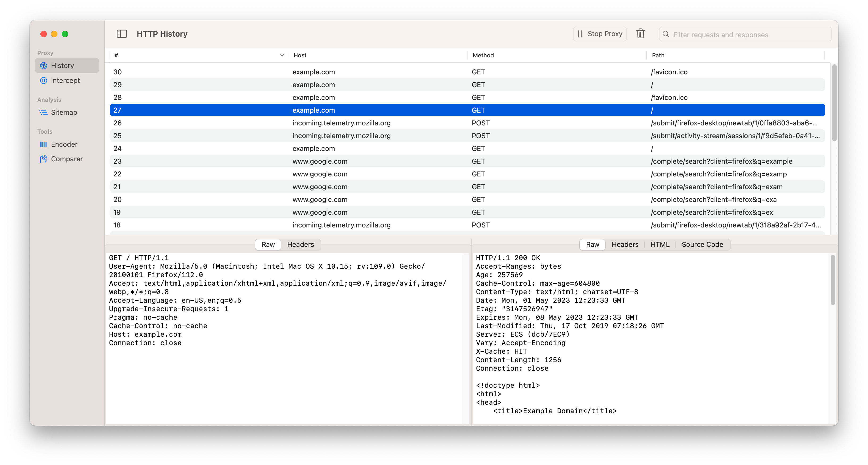Image resolution: width=868 pixels, height=465 pixels.
Task: Sort by Method column header
Action: pyautogui.click(x=483, y=55)
